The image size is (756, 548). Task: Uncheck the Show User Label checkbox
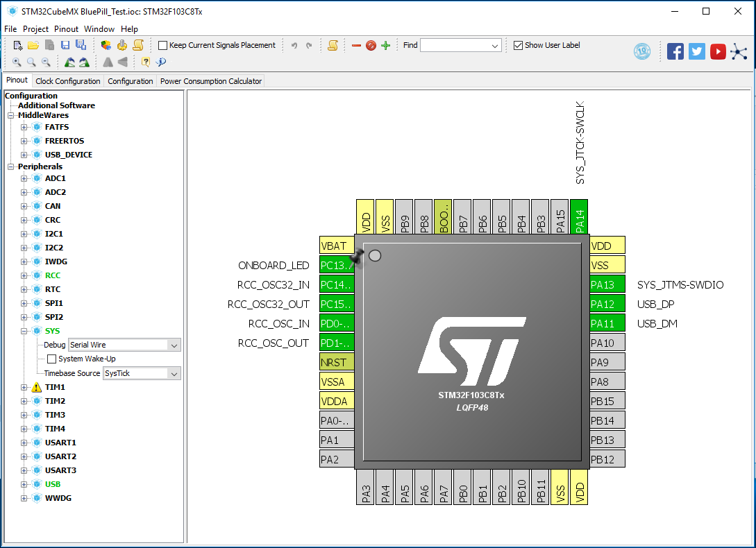(519, 45)
